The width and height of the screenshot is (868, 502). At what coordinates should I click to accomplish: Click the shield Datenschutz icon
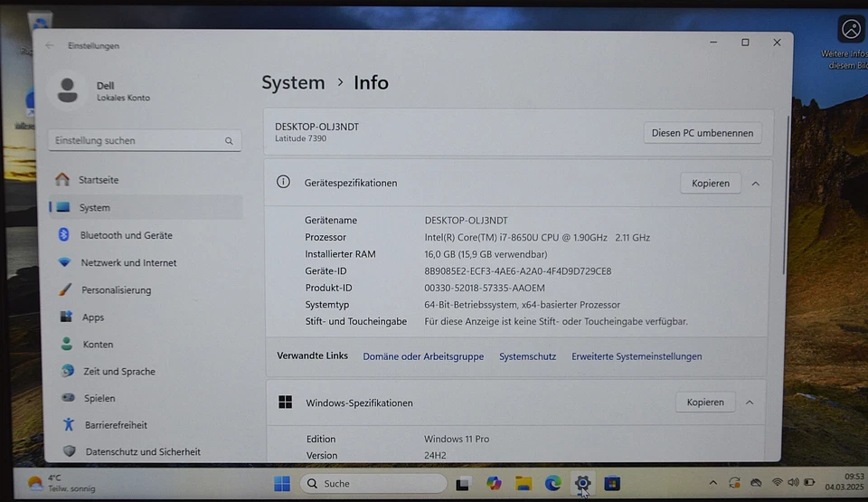point(70,451)
